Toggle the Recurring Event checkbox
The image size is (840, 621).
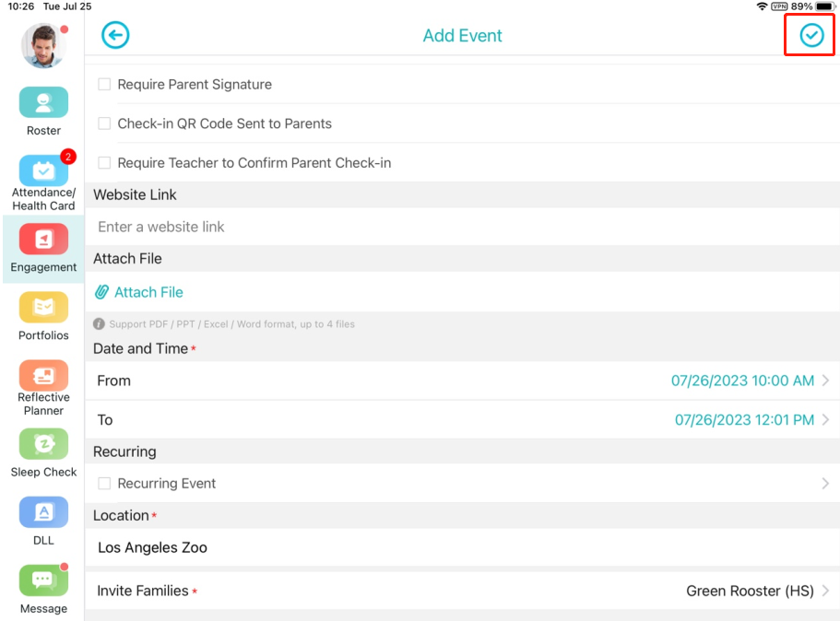click(104, 484)
